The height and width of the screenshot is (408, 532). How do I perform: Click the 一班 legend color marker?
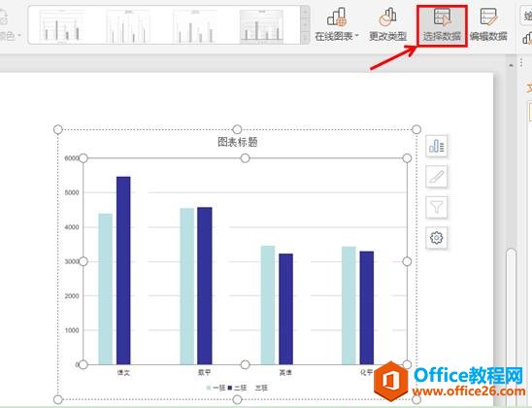[209, 388]
